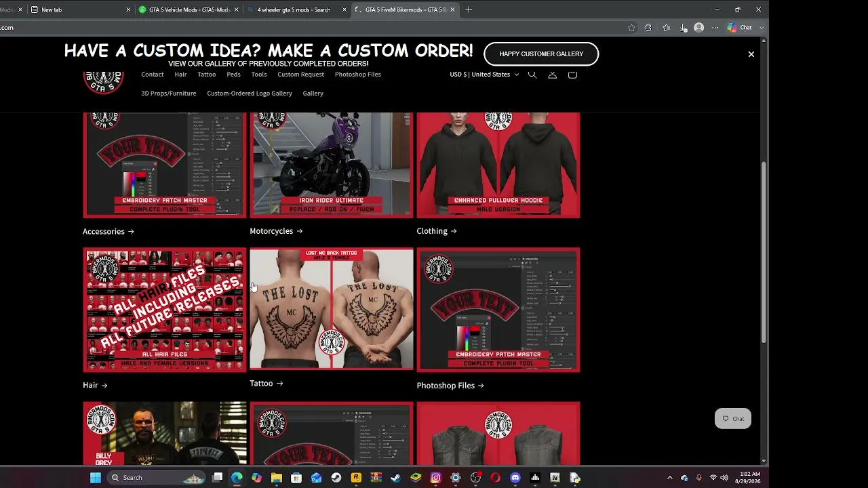Open Copilot Chat in the browser toolbar
Image resolution: width=868 pixels, height=488 pixels.
[x=740, y=28]
